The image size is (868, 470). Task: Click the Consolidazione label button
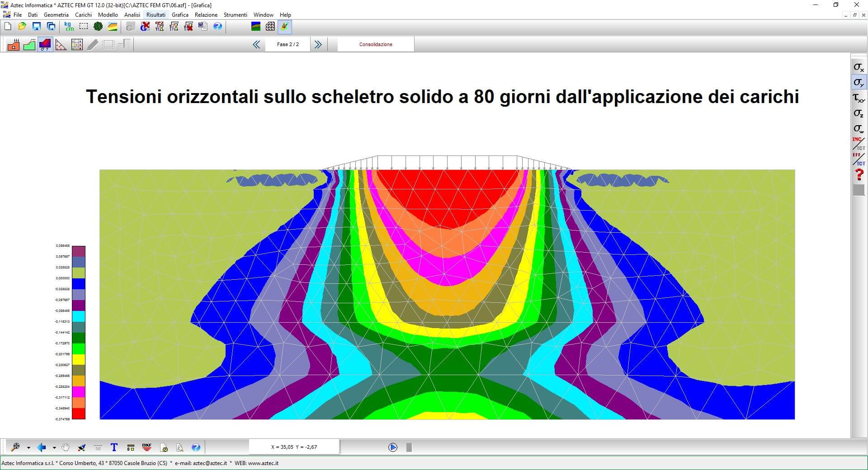376,44
